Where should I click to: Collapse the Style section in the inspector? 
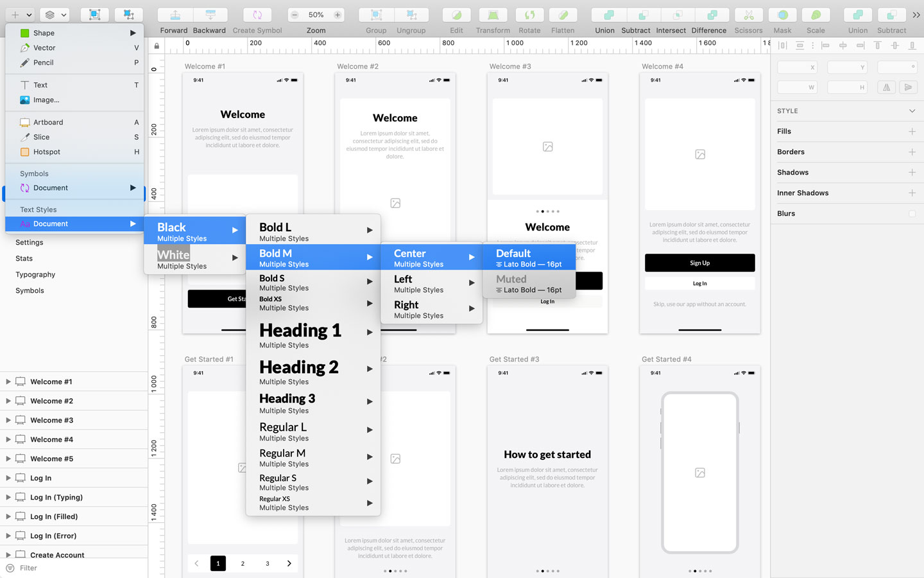(911, 110)
